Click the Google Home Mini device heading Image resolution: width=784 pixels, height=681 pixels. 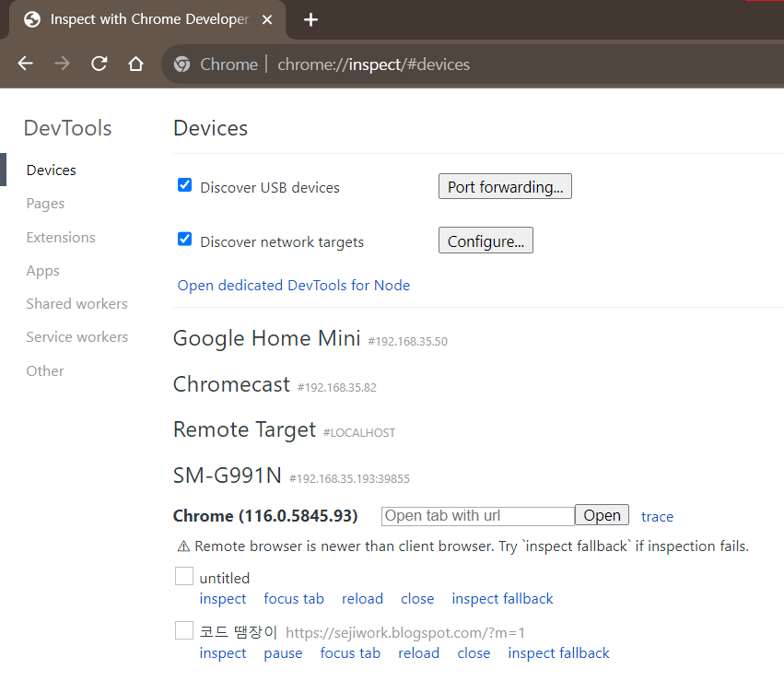click(x=266, y=338)
